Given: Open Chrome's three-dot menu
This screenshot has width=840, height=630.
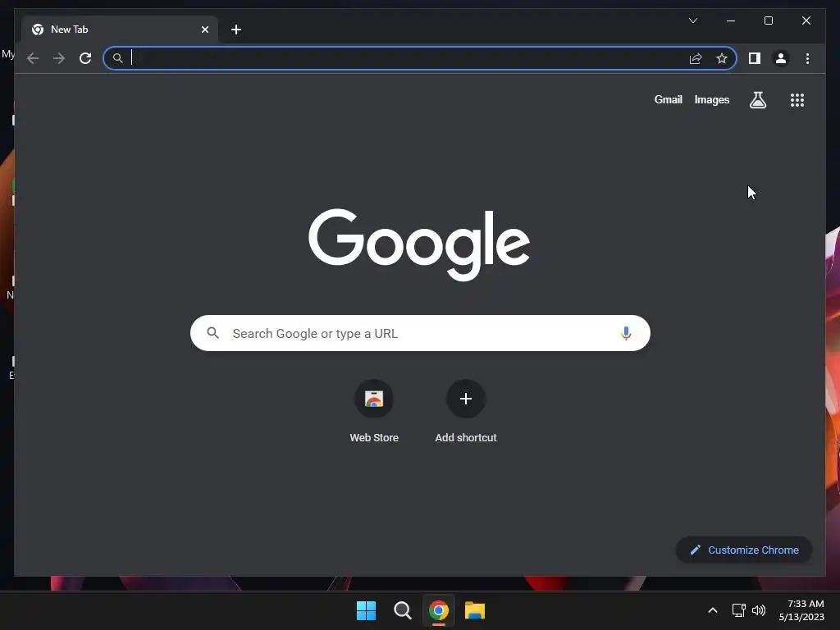Looking at the screenshot, I should pos(807,58).
